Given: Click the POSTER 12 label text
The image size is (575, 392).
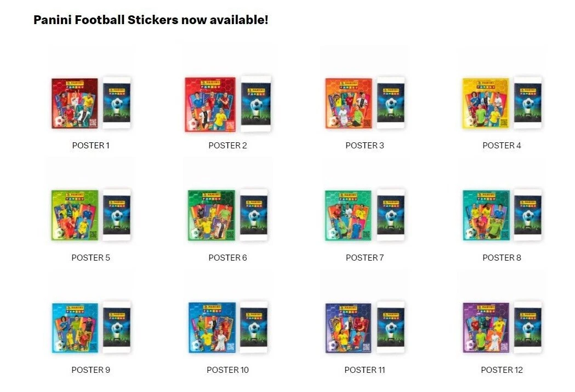Looking at the screenshot, I should [x=502, y=370].
